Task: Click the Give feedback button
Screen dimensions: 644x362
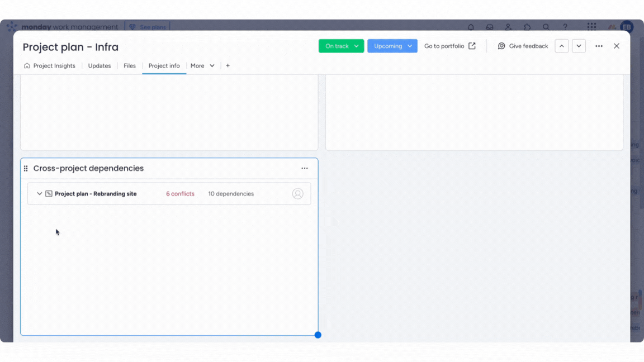Action: coord(523,46)
